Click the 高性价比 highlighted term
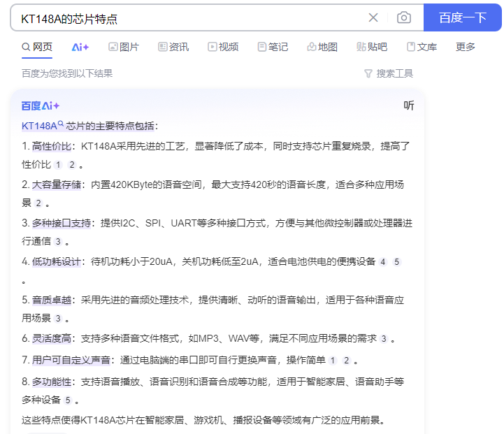 pos(52,147)
